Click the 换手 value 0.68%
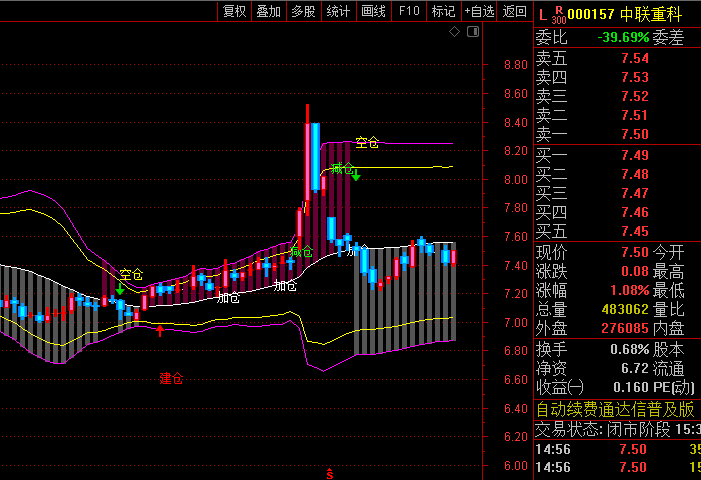Image resolution: width=701 pixels, height=480 pixels. click(629, 349)
